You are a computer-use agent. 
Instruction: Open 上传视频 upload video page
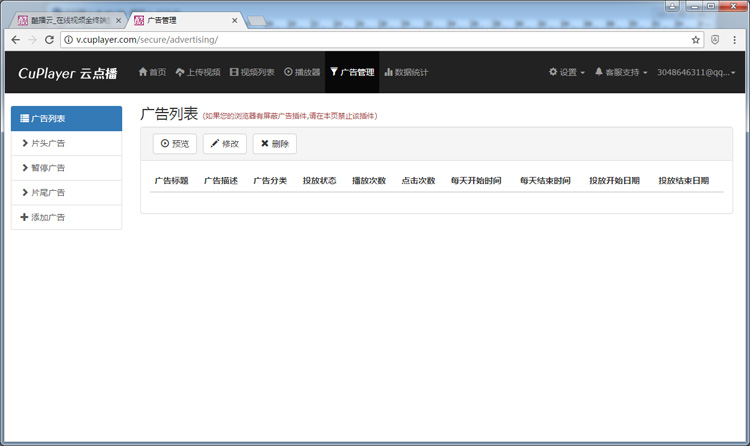[x=197, y=72]
